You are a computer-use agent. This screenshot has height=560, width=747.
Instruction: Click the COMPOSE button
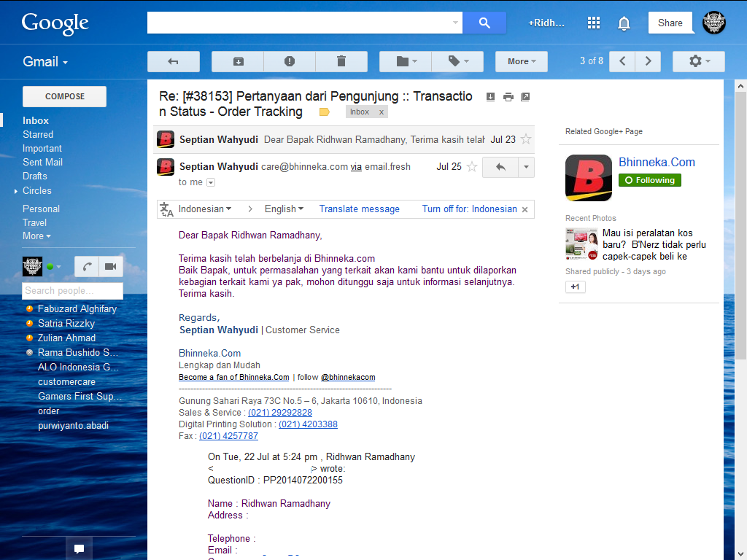pyautogui.click(x=65, y=96)
